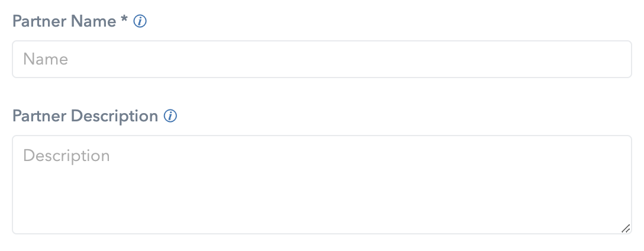Click the "Partner Name *" label

point(70,21)
